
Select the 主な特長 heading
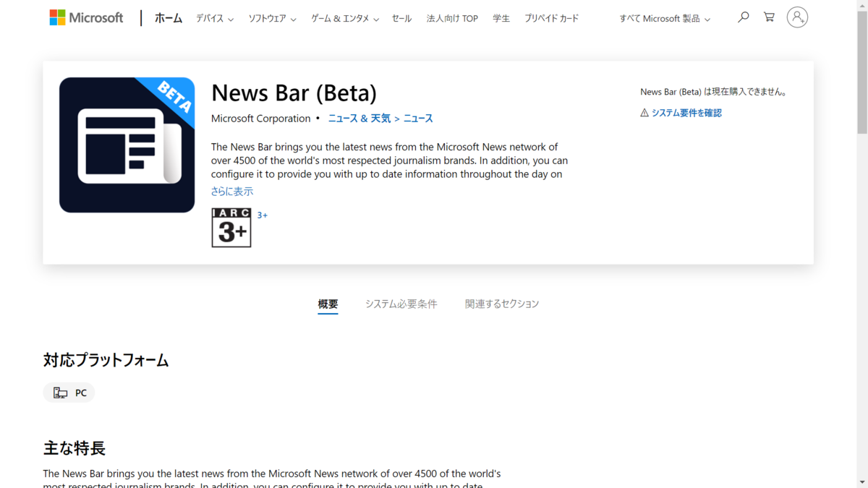(x=75, y=448)
